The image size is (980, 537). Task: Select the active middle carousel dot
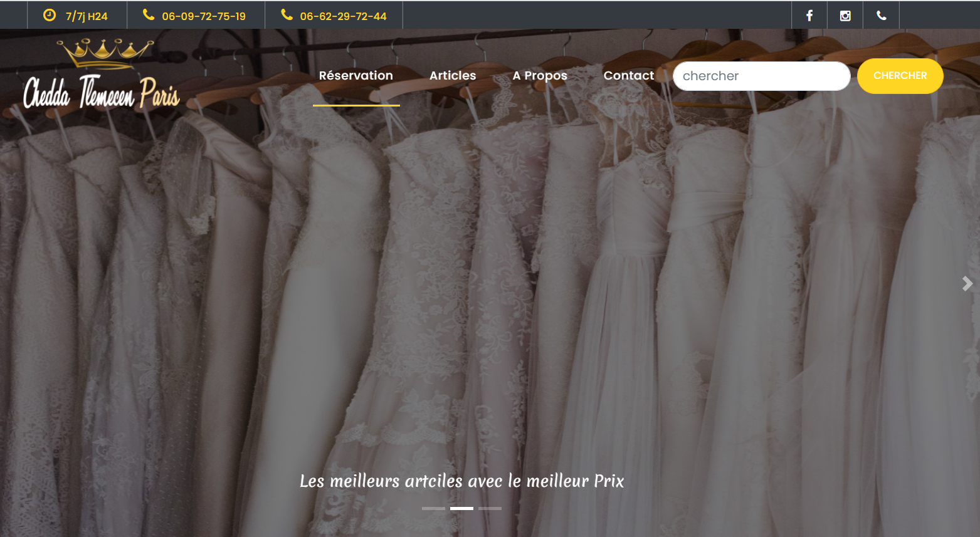(462, 508)
